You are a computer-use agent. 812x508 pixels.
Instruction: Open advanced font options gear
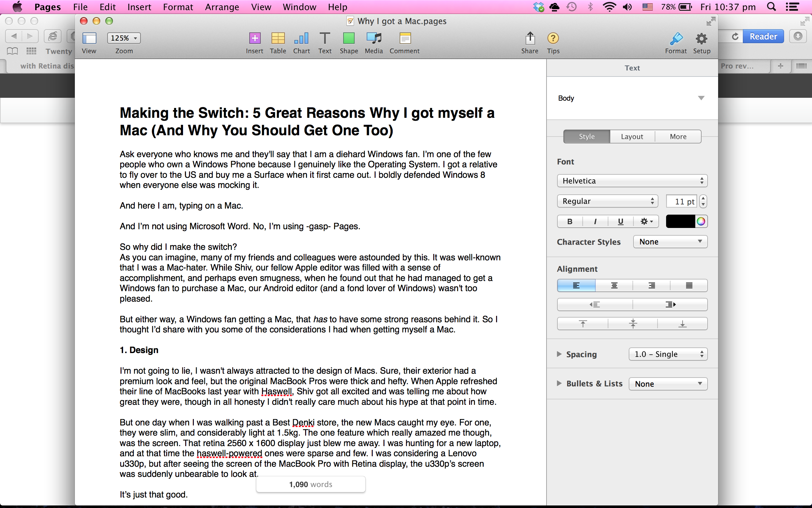[x=646, y=221]
